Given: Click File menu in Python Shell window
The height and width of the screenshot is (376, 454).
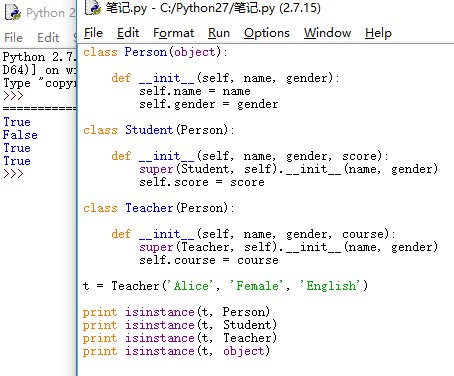Looking at the screenshot, I should (13, 37).
